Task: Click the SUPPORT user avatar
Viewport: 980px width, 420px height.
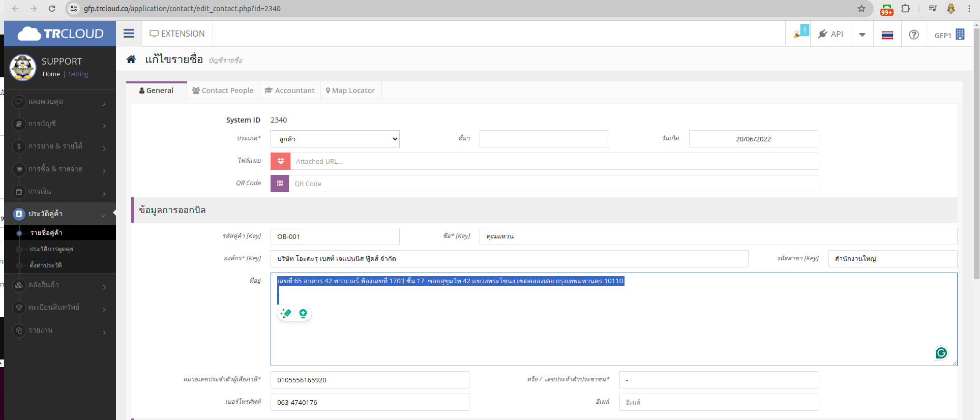Action: click(x=23, y=68)
